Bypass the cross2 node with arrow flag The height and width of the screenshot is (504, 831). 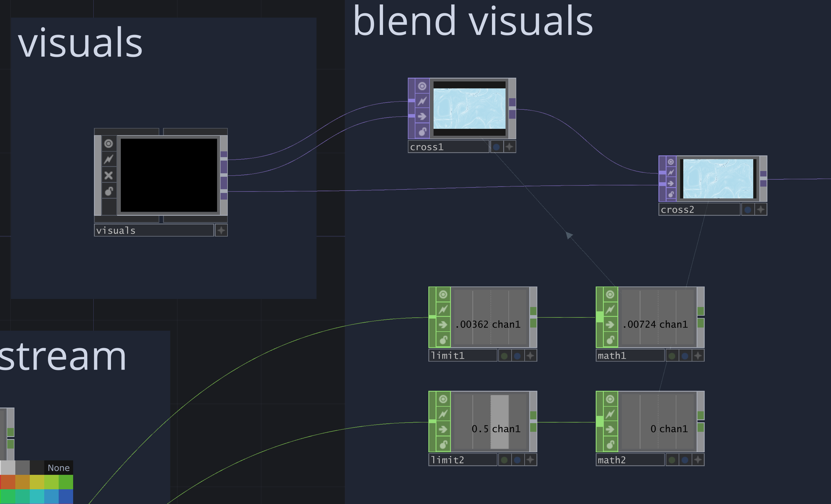(671, 183)
